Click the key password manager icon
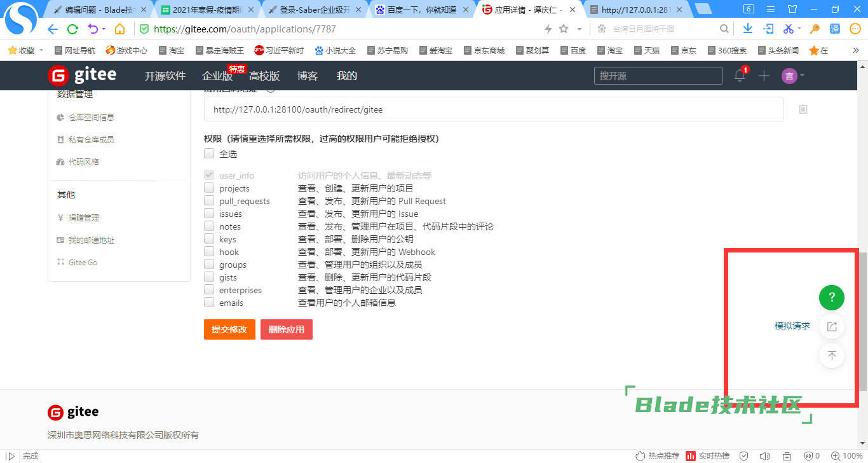 (x=815, y=29)
